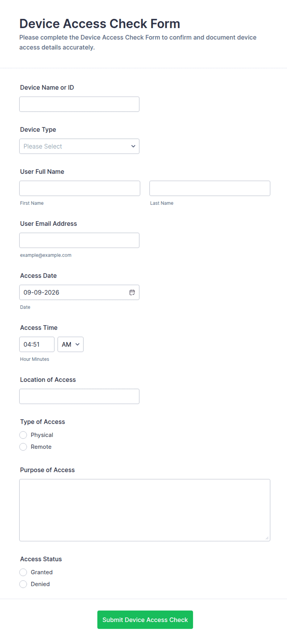This screenshot has height=644, width=287.
Task: Click the Access Date field showing 09-09-2026
Action: click(79, 292)
